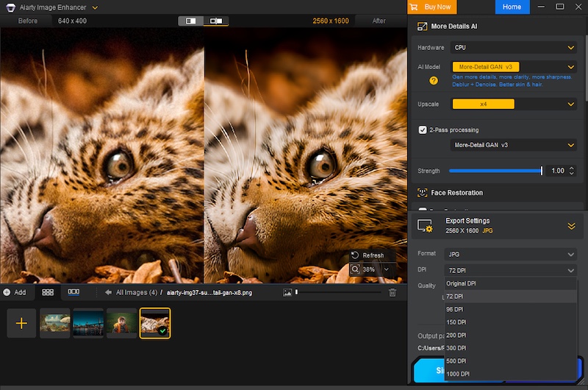Click the back arrow beside All Images
588x390 pixels.
pos(108,292)
